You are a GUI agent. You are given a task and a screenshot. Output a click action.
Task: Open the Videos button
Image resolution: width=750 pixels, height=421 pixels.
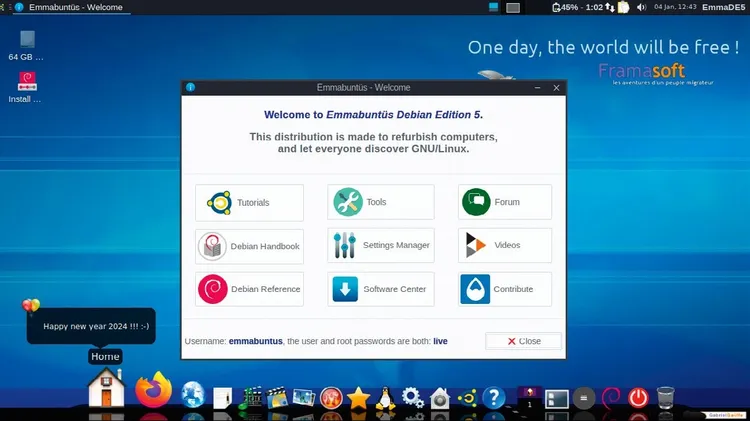point(505,245)
